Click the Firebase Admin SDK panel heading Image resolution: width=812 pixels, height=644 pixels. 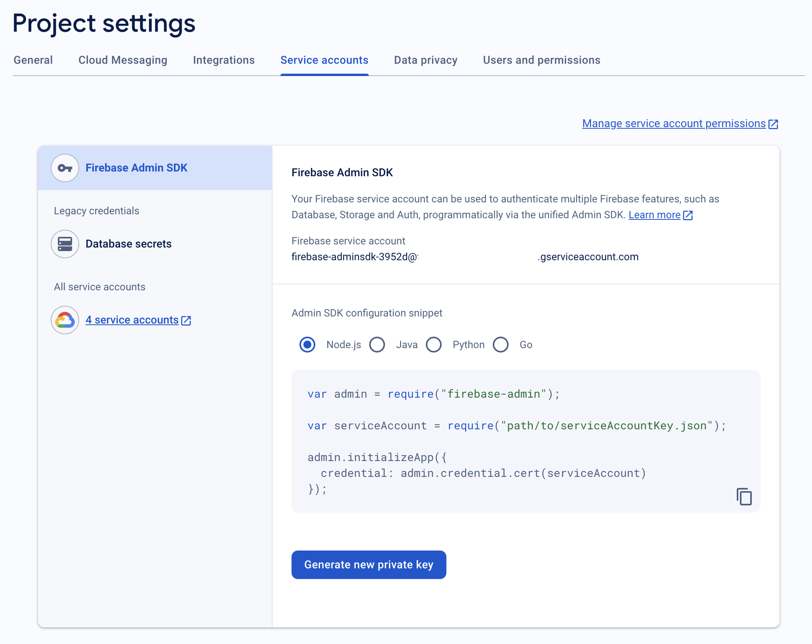pos(342,173)
